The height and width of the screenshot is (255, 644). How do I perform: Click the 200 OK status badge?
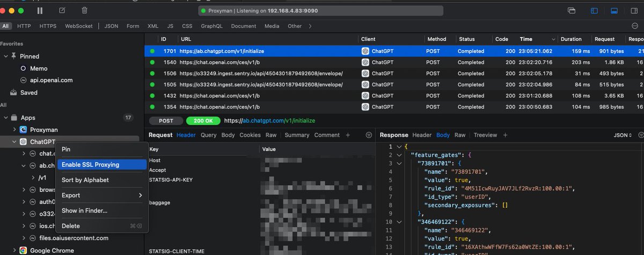click(x=203, y=121)
